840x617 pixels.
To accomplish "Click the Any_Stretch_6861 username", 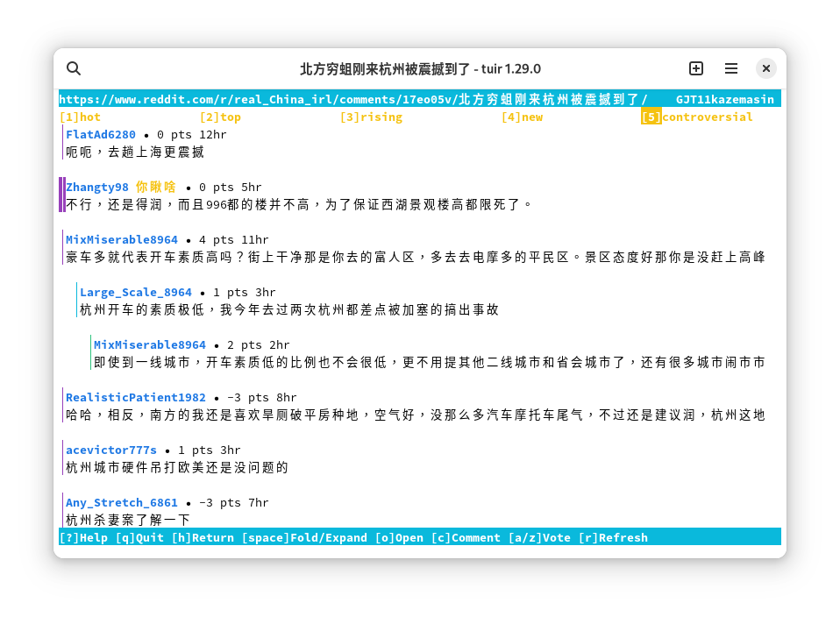I will (122, 502).
